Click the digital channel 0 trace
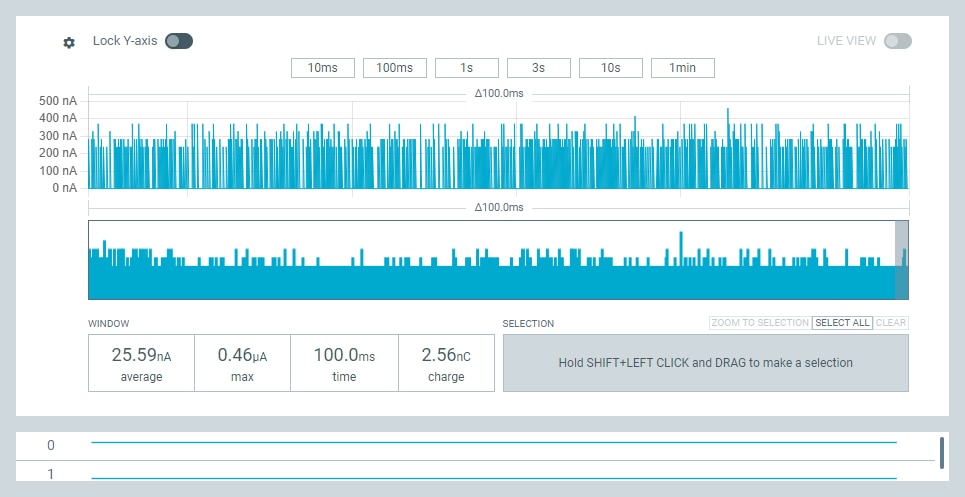 pyautogui.click(x=494, y=442)
